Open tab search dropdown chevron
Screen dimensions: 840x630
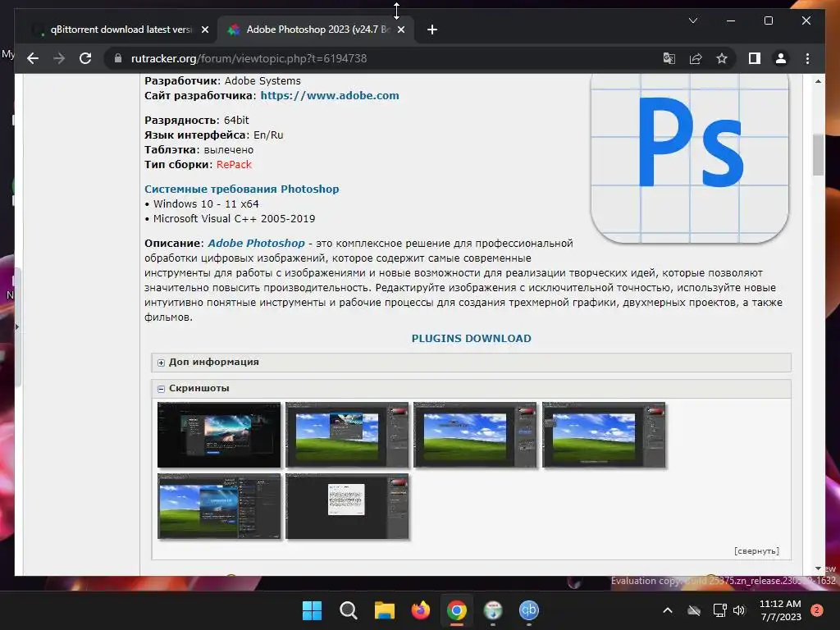coord(692,21)
